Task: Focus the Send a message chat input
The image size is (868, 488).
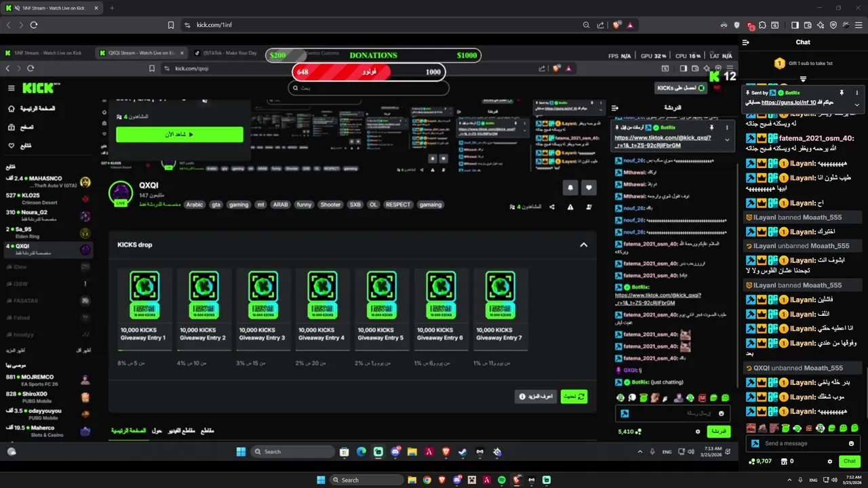Action: tap(802, 443)
